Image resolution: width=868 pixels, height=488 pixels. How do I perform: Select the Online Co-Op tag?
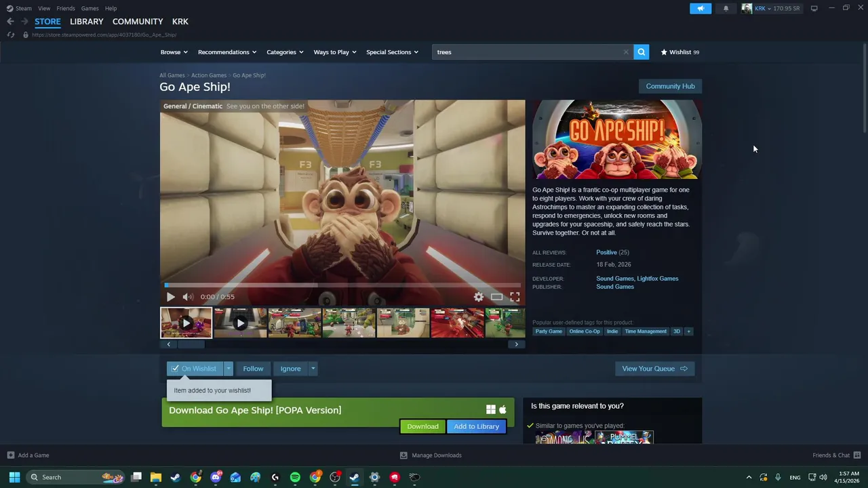(585, 331)
